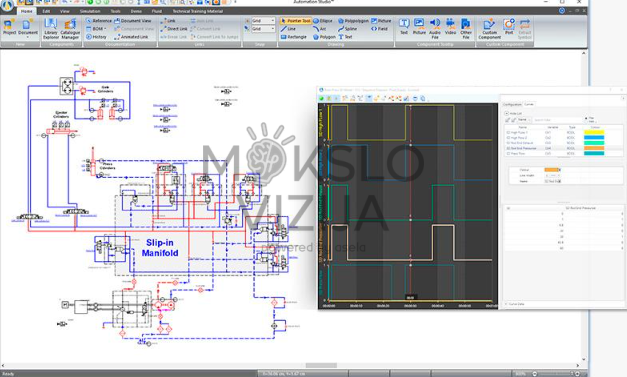Click the green run icon in plotter toolbar
The width and height of the screenshot is (627, 377).
tap(321, 98)
